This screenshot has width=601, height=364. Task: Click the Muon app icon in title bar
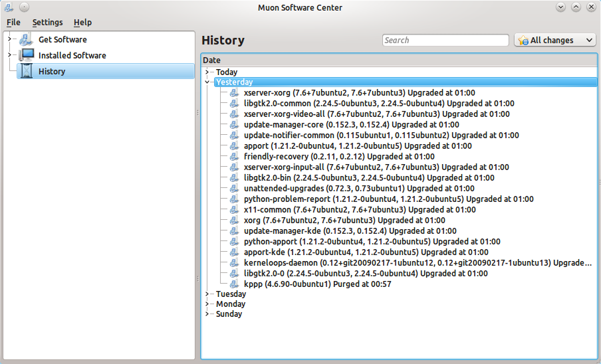(x=9, y=7)
